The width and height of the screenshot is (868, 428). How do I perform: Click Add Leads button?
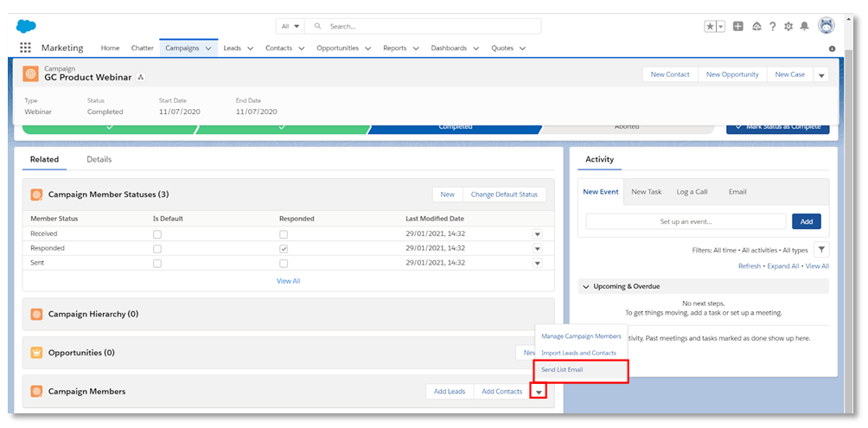[x=450, y=392]
